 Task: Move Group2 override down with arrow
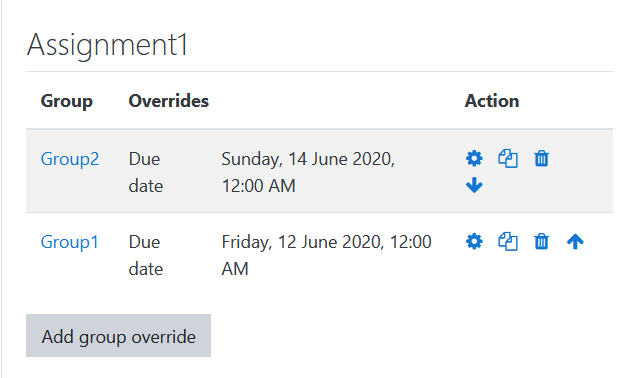[x=474, y=185]
